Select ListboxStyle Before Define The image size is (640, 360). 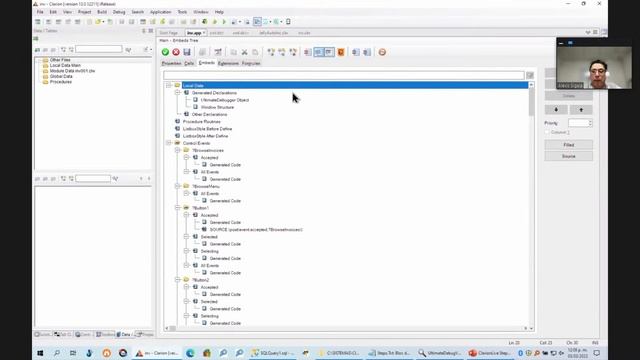[207, 129]
